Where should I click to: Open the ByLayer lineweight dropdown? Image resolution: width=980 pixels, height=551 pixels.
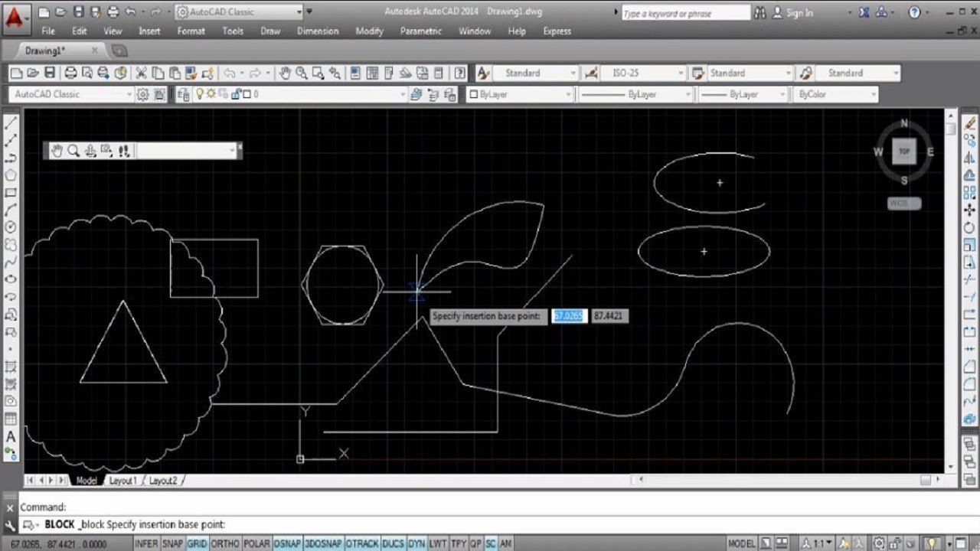[x=743, y=94]
